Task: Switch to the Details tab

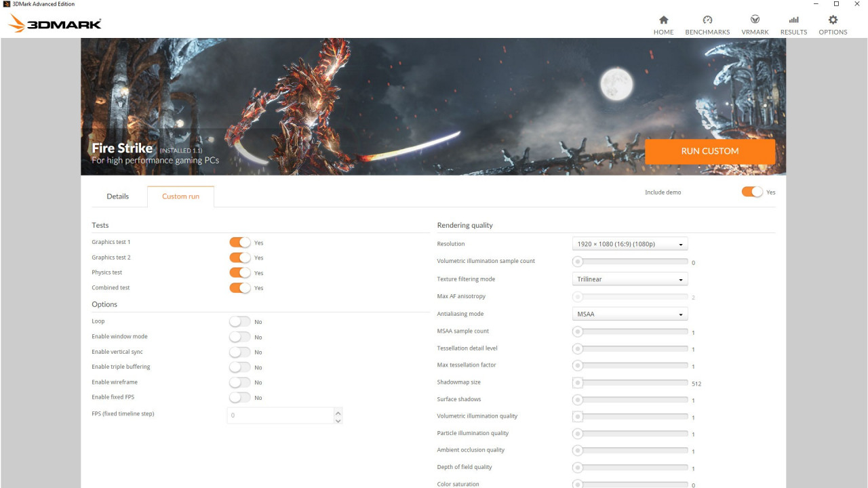Action: click(117, 197)
